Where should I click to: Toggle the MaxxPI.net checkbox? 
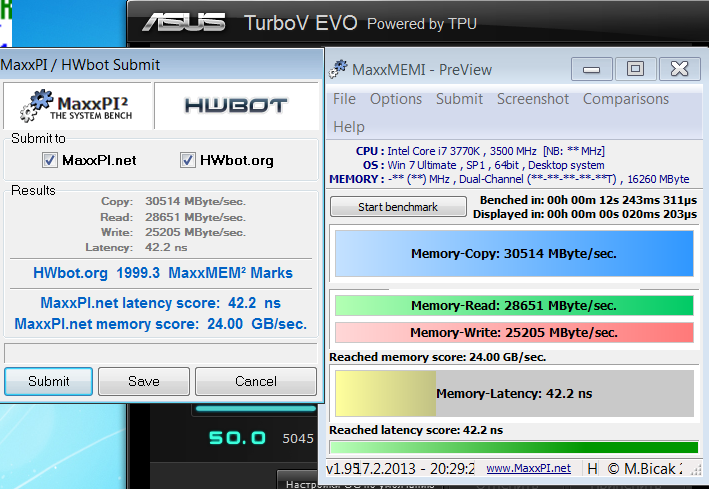(50, 160)
